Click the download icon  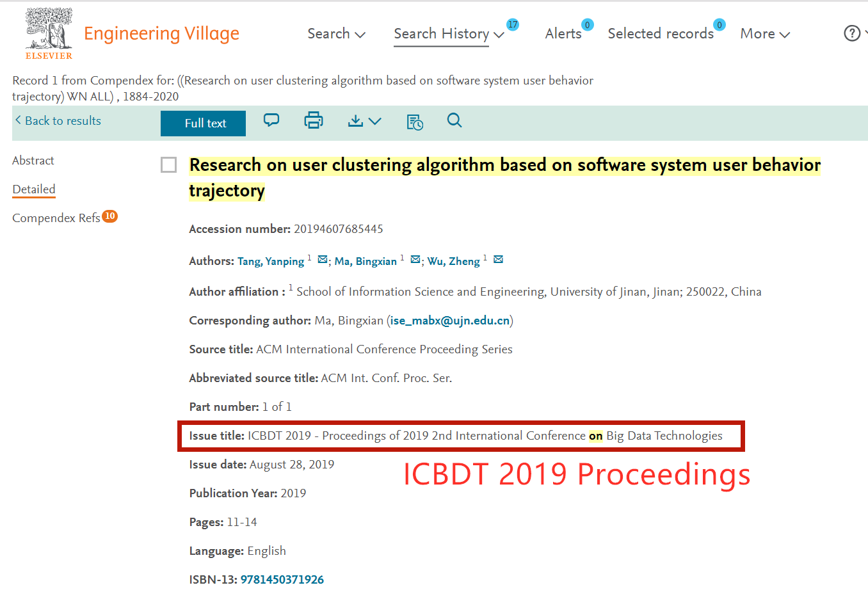356,120
